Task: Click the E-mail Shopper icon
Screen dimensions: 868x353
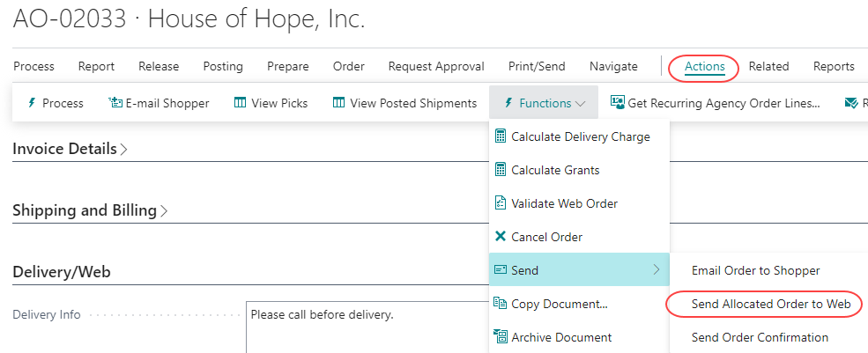Action: point(115,103)
